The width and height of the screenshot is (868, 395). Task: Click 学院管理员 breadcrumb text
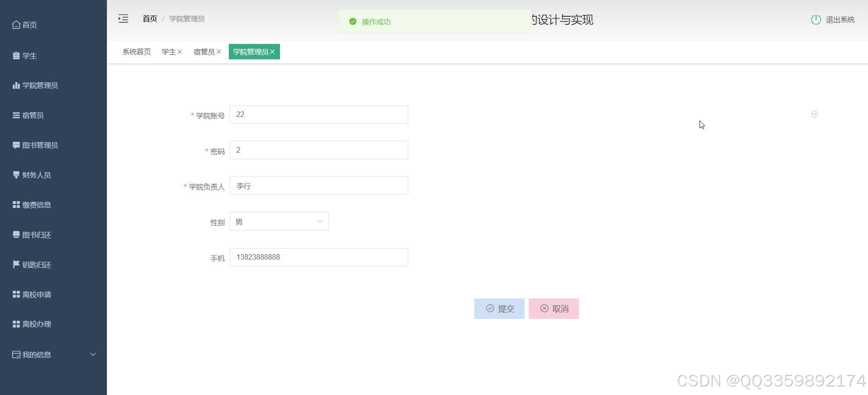click(187, 19)
